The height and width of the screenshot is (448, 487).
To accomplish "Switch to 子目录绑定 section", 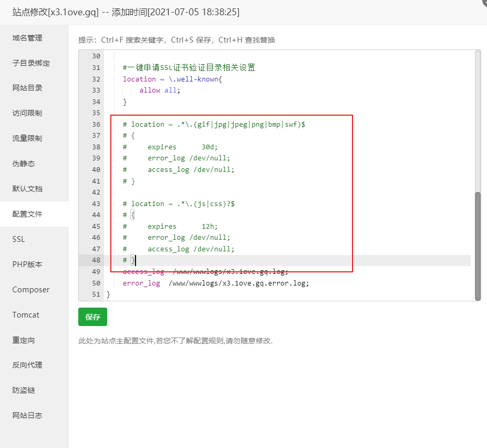I will click(x=31, y=63).
